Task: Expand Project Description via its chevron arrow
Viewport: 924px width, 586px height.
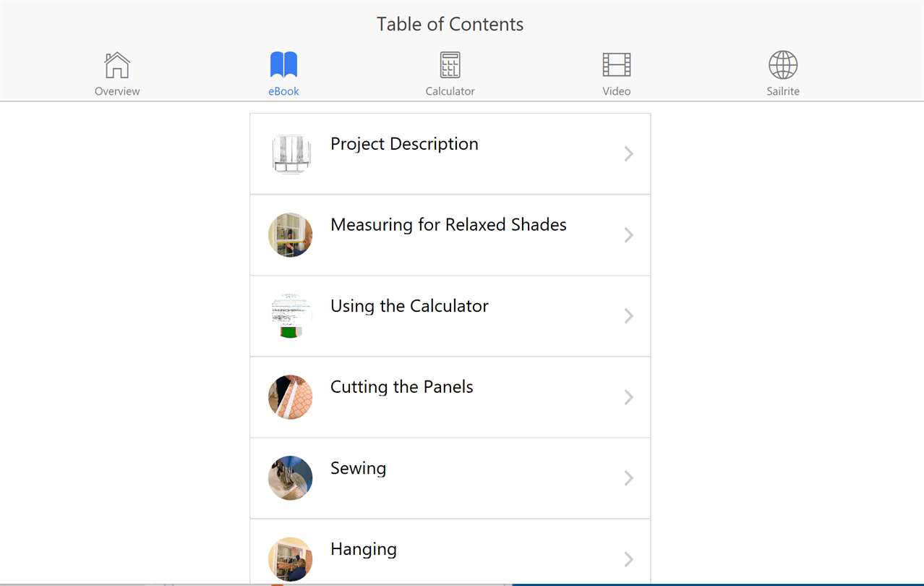Action: click(x=629, y=154)
